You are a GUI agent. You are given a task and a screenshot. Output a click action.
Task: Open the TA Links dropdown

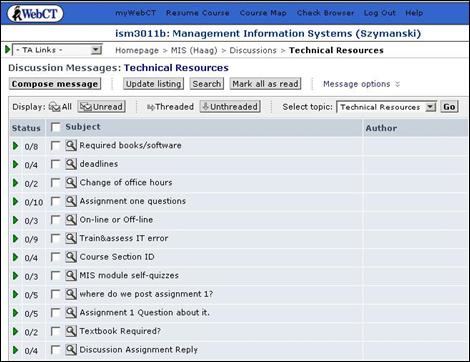click(57, 50)
